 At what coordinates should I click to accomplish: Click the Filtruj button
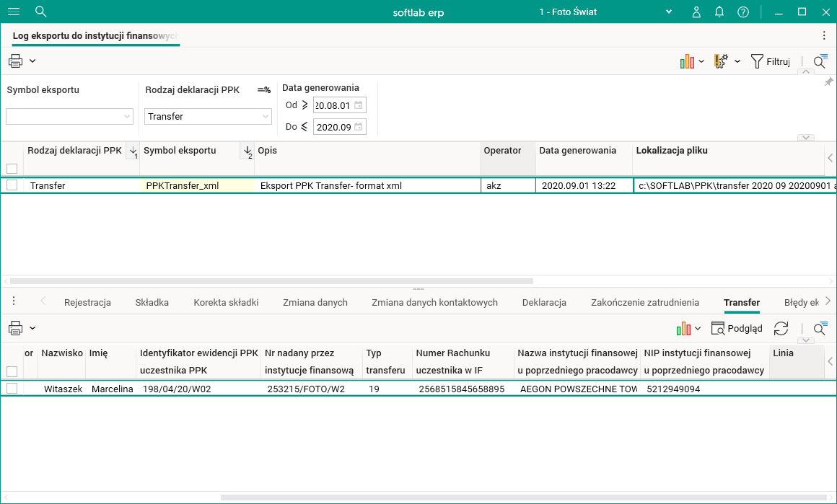771,61
